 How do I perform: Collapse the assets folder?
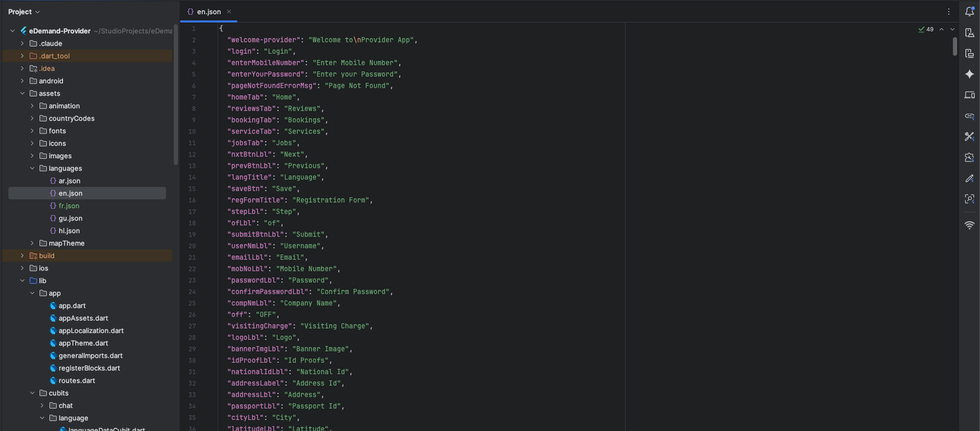23,94
